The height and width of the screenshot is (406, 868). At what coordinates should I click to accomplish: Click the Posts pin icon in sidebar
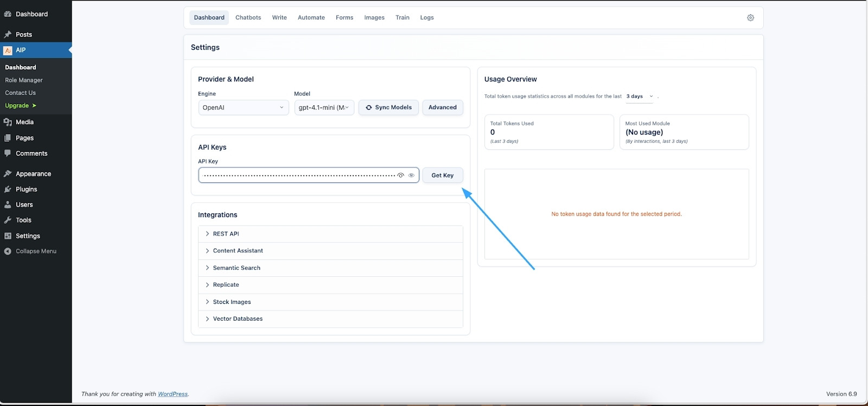click(x=8, y=34)
